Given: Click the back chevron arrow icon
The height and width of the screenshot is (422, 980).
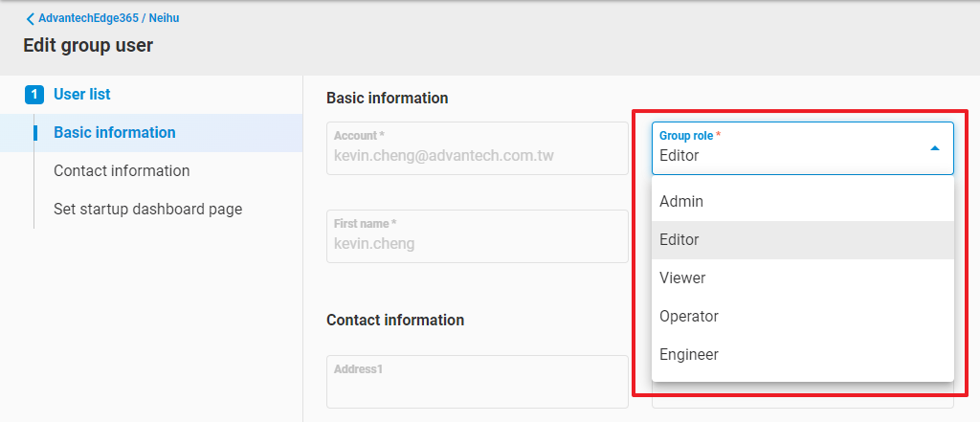Looking at the screenshot, I should point(30,18).
